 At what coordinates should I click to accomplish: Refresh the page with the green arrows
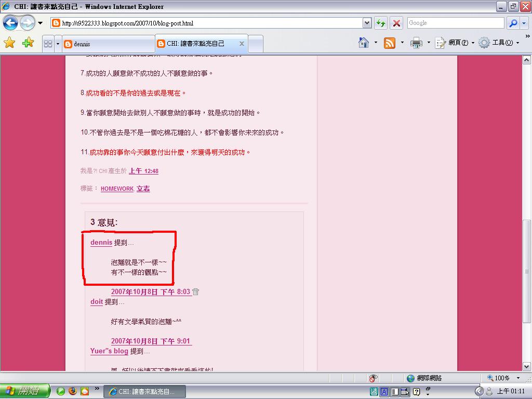[x=381, y=23]
